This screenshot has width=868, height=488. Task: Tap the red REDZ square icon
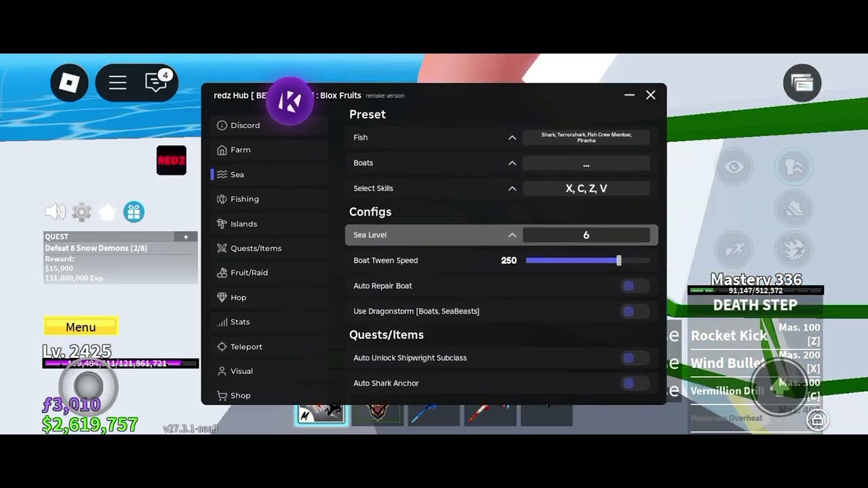click(172, 161)
